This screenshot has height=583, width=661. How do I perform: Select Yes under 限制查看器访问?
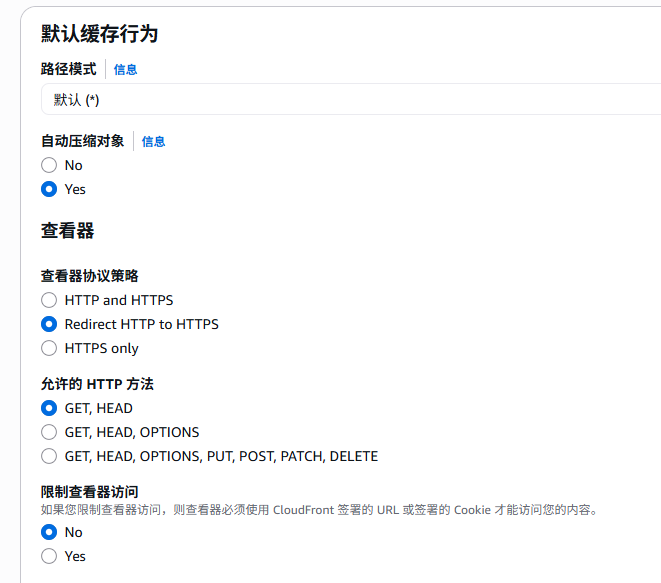click(x=49, y=556)
